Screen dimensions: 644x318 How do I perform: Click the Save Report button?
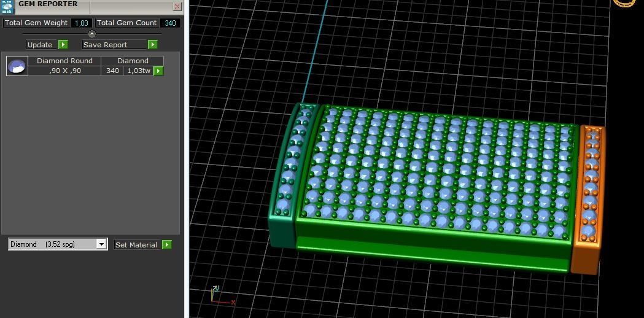115,45
